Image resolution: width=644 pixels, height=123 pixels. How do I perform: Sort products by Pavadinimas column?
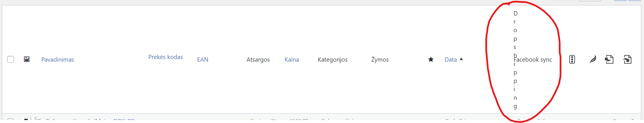[x=58, y=60]
